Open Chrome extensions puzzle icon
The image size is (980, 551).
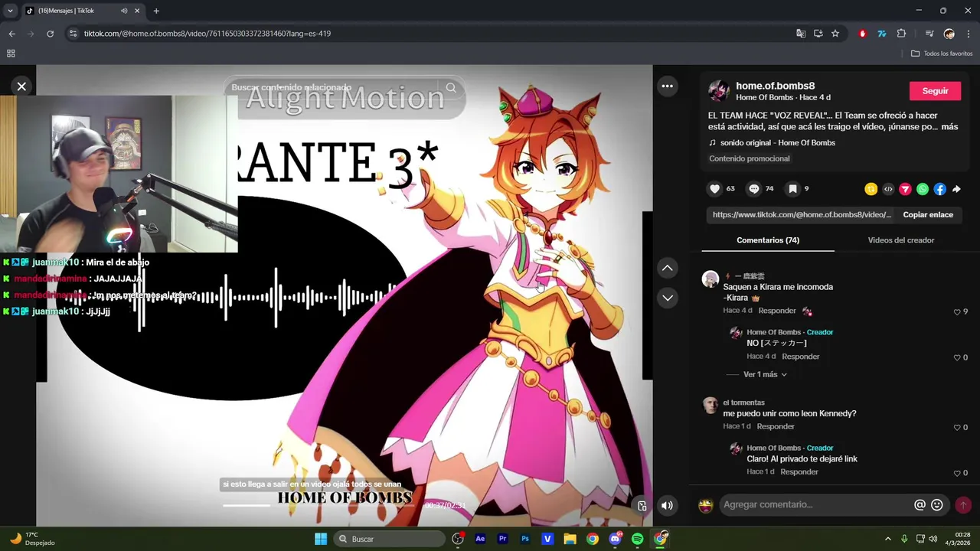(x=901, y=34)
